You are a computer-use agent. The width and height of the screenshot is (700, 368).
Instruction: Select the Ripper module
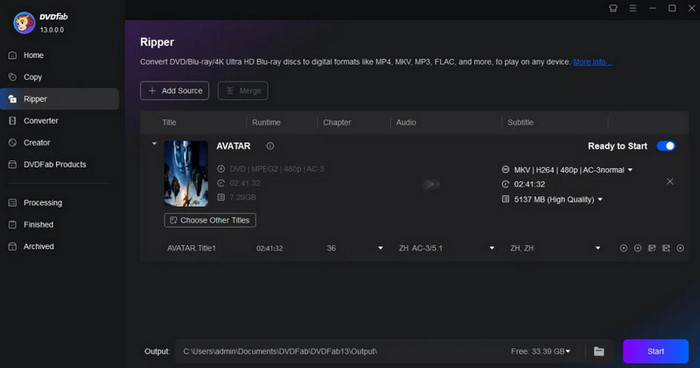59,99
